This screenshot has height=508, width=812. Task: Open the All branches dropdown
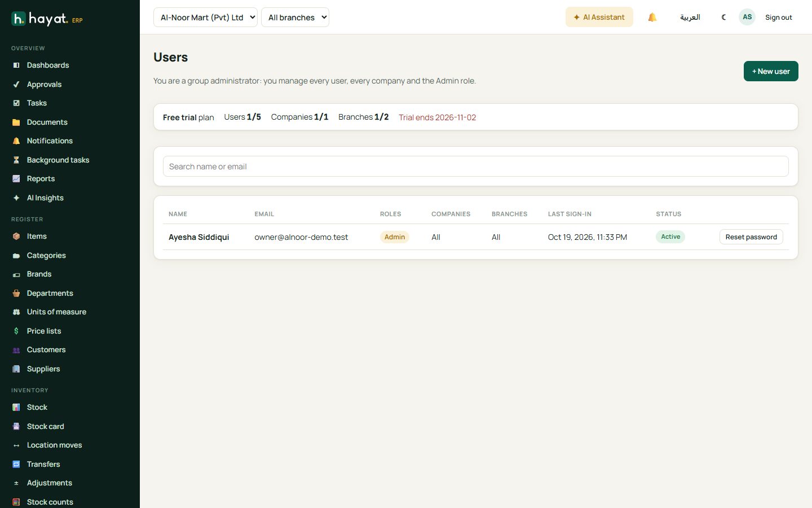pos(295,17)
